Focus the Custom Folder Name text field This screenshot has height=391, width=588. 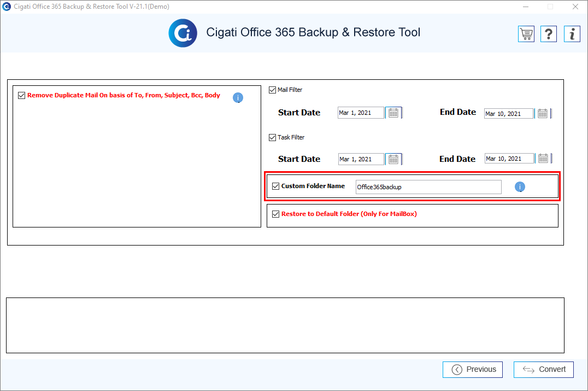(x=428, y=187)
